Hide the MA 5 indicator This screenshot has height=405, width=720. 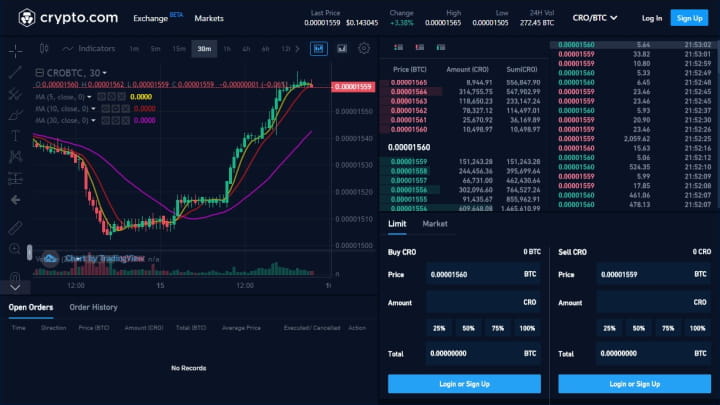[x=101, y=97]
